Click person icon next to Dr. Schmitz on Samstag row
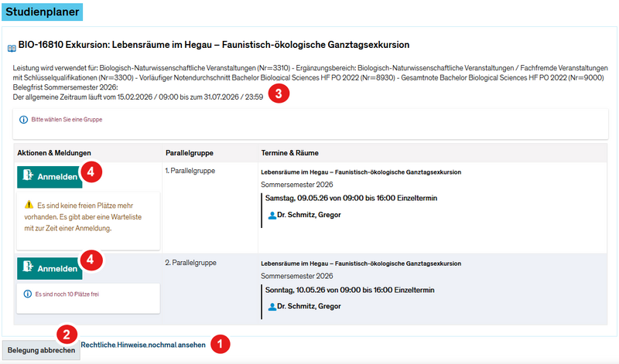 272,216
